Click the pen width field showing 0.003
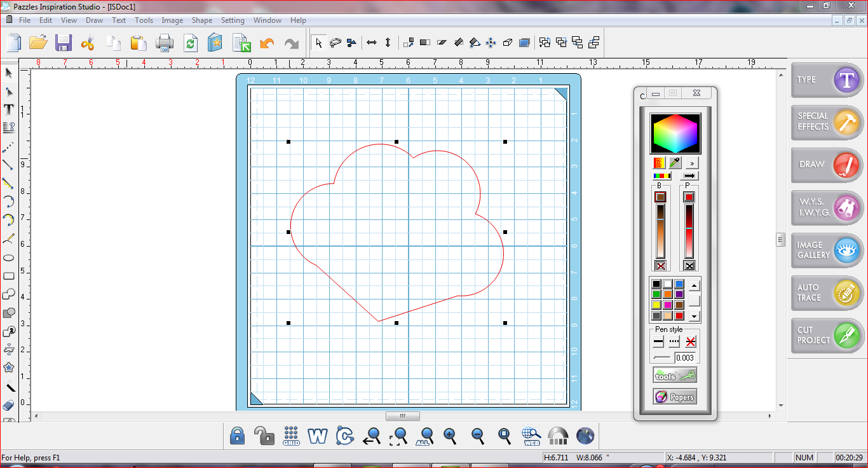The height and width of the screenshot is (468, 868). (x=685, y=358)
